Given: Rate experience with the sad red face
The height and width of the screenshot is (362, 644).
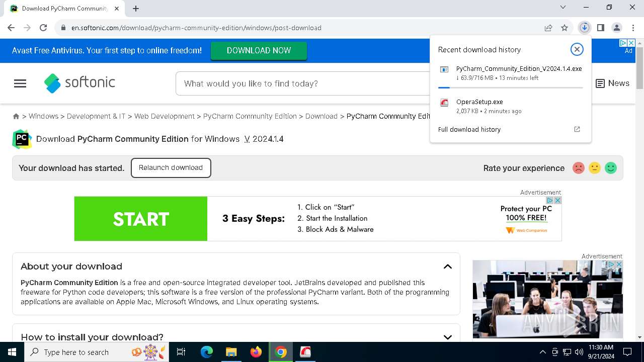Looking at the screenshot, I should tap(579, 168).
